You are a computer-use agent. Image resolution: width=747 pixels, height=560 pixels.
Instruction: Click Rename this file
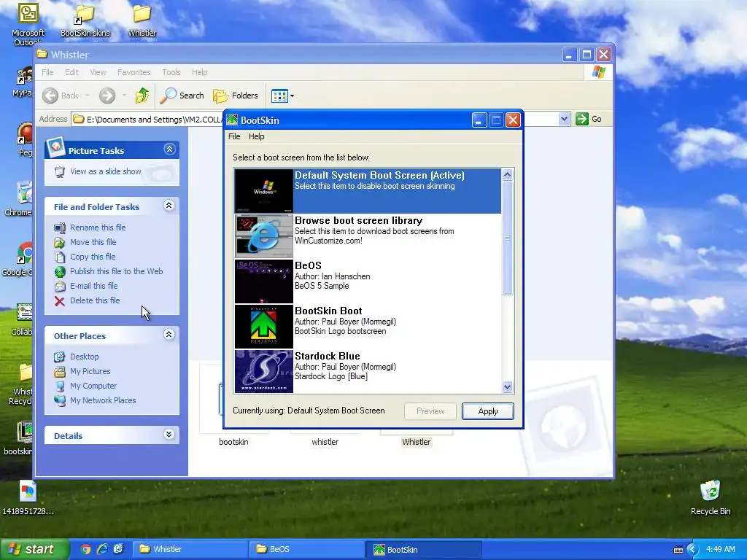98,227
